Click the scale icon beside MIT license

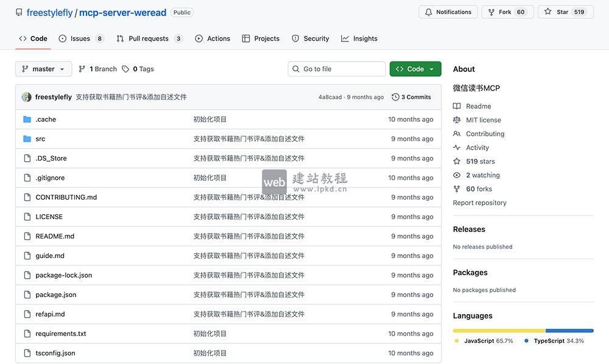457,120
